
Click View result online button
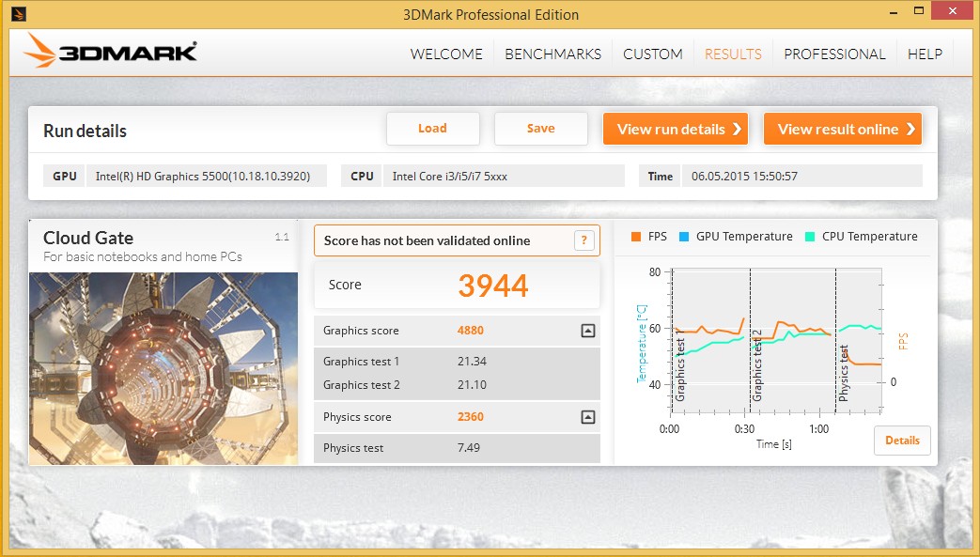[843, 129]
